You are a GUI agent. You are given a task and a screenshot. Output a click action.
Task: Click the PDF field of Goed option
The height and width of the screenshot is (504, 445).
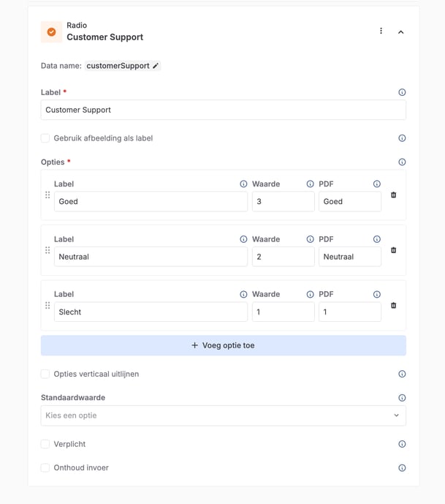[349, 202]
